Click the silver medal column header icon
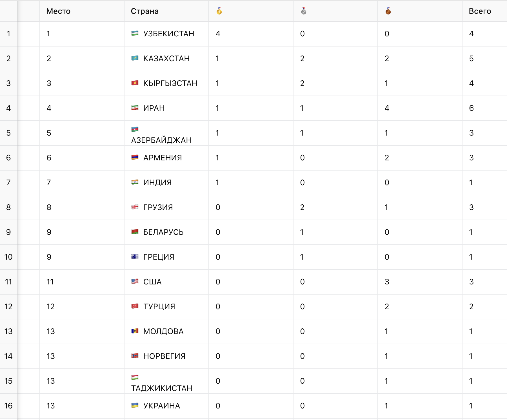The width and height of the screenshot is (507, 420). pyautogui.click(x=304, y=11)
